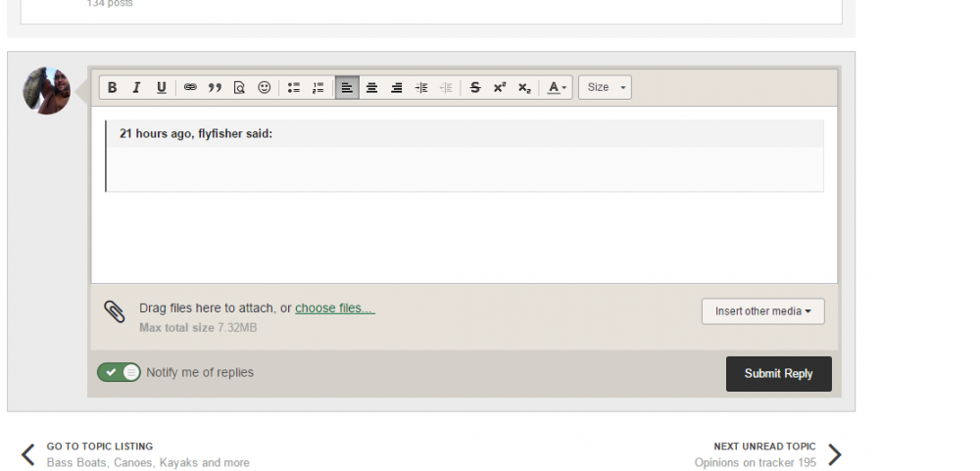Apply superscript formatting

500,87
